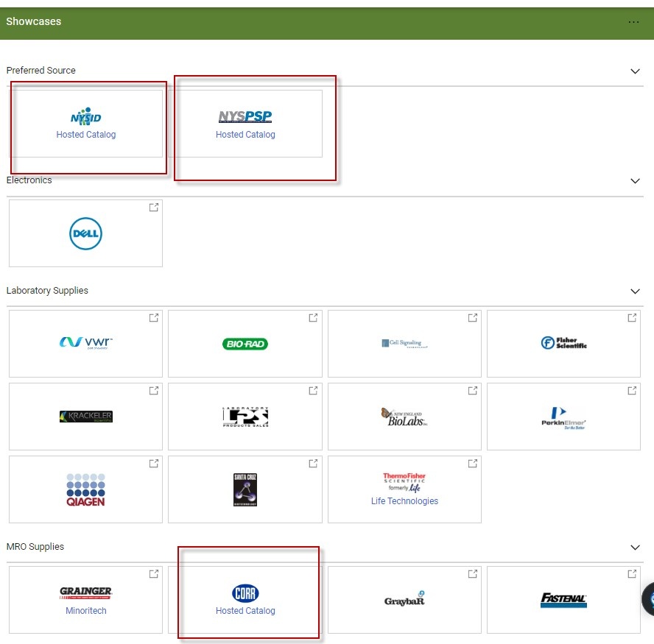Collapse the Preferred Source section

(635, 71)
